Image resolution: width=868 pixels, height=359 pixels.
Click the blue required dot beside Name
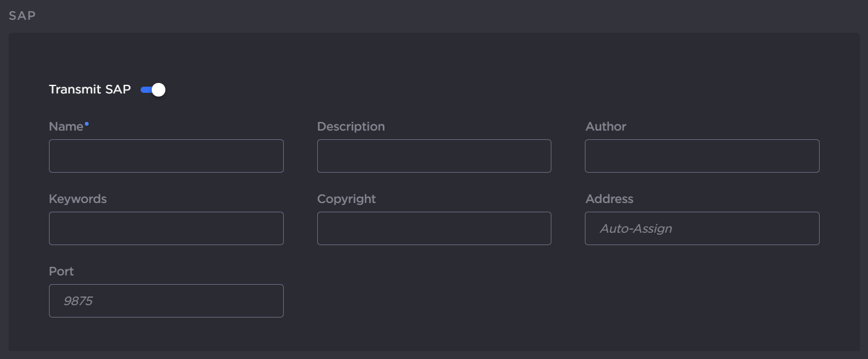tap(87, 124)
